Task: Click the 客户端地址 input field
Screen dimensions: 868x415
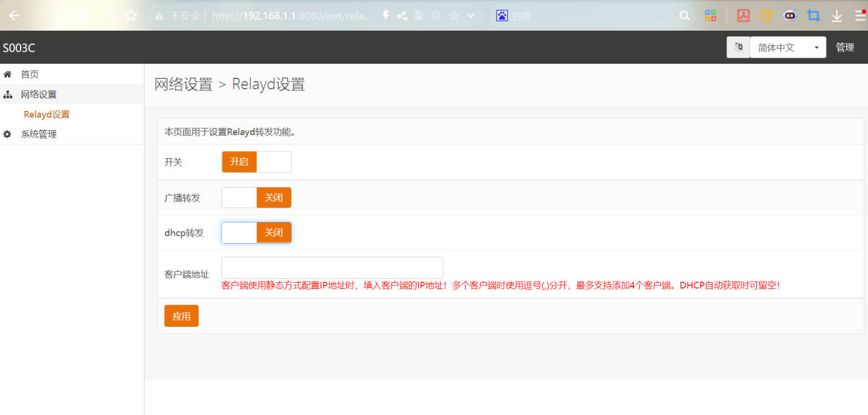Action: 332,268
